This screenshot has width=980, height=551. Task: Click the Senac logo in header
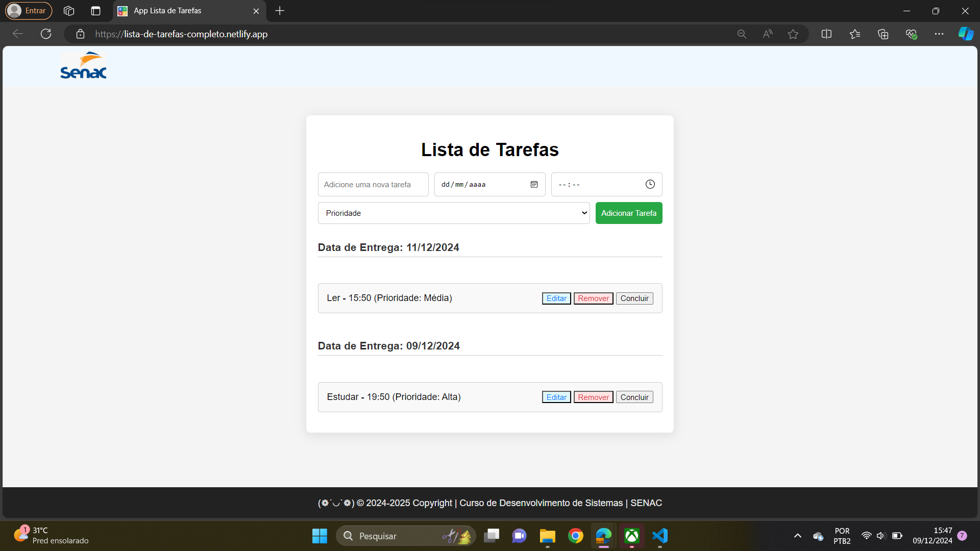[83, 65]
